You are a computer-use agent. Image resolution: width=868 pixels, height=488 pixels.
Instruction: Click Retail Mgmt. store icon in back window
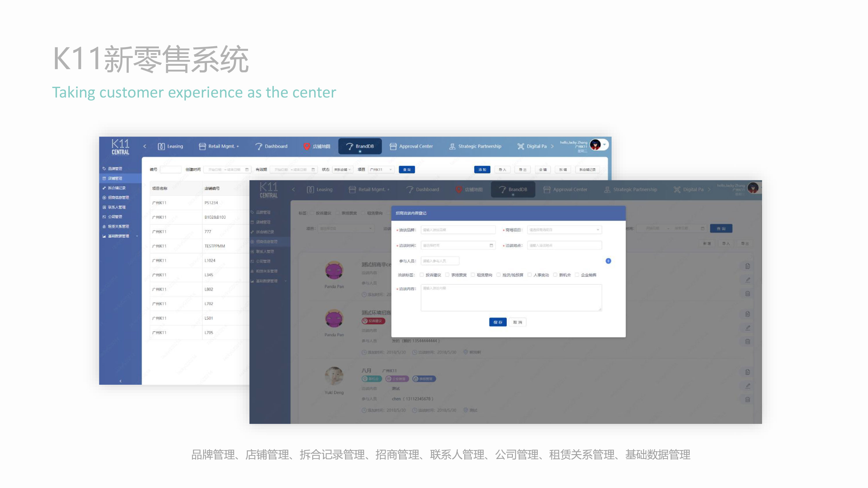coord(202,146)
